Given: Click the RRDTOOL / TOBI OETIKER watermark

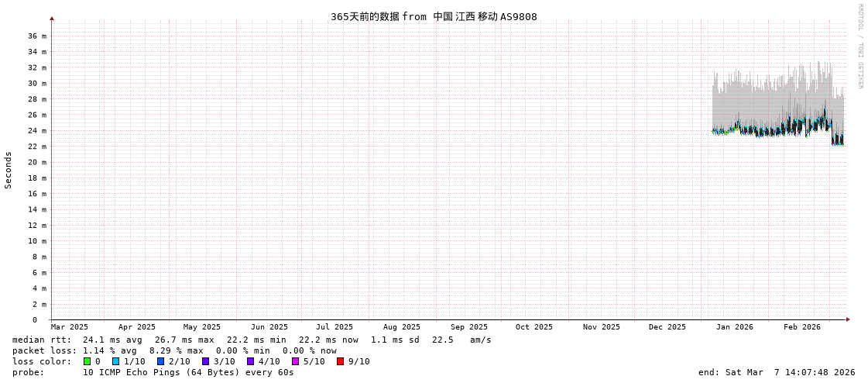Looking at the screenshot, I should (859, 47).
